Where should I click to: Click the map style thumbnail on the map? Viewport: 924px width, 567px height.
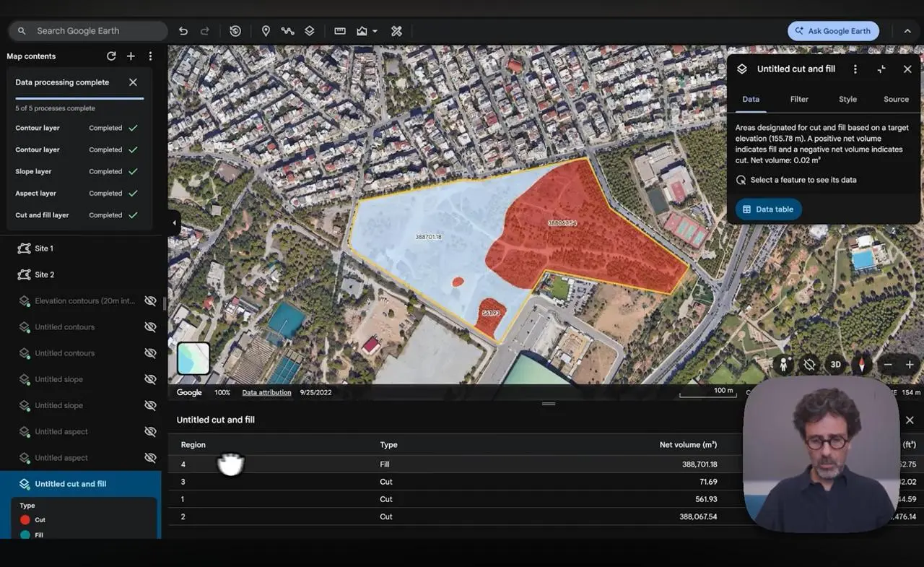click(x=193, y=359)
